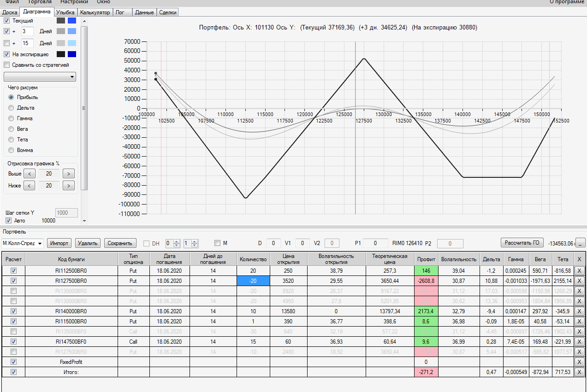Click the 15 days input field

(x=27, y=43)
